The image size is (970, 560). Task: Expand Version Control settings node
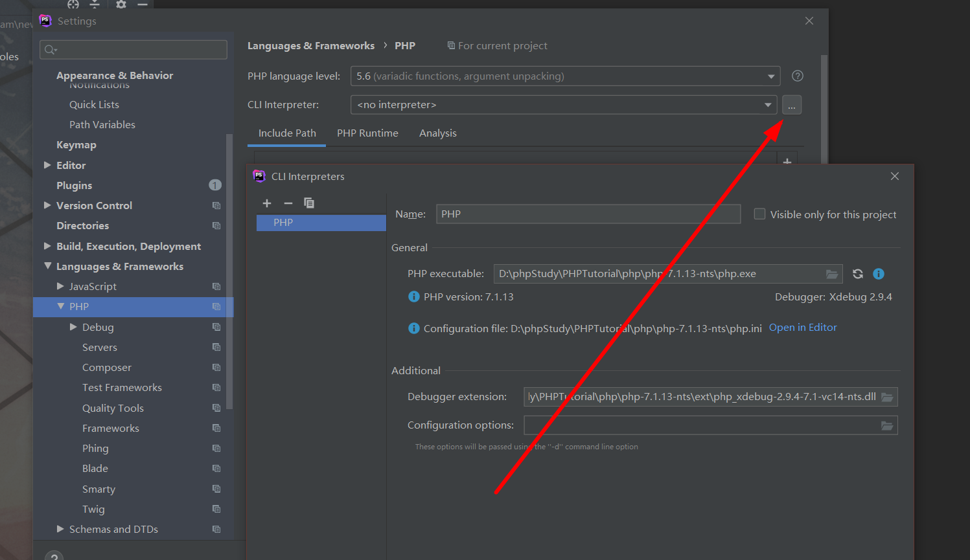pos(47,205)
